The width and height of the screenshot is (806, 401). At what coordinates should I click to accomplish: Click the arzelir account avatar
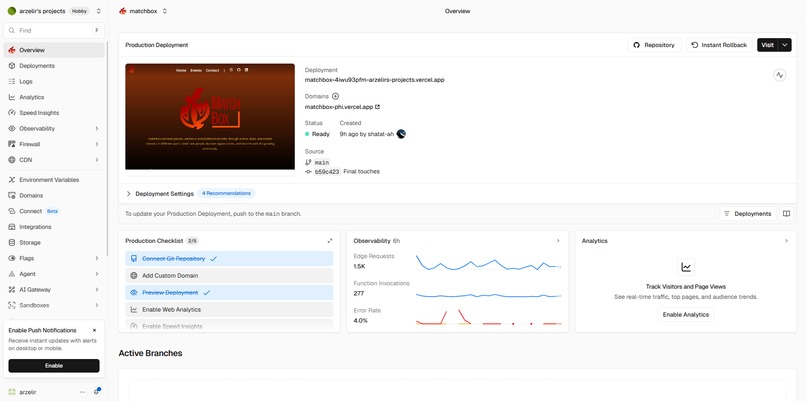(x=12, y=392)
